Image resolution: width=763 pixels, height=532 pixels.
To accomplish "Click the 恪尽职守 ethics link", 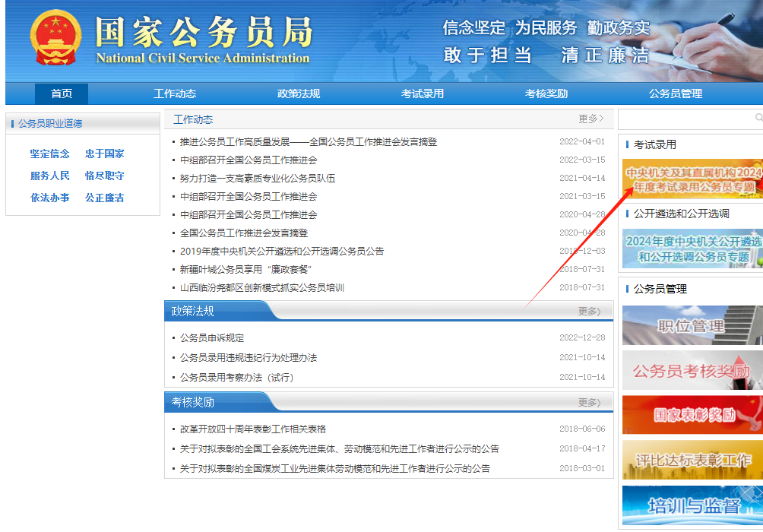I will (x=105, y=176).
